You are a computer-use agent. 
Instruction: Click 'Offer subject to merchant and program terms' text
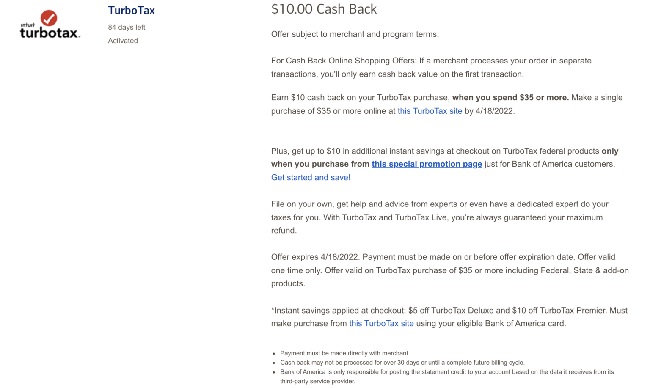(x=355, y=34)
